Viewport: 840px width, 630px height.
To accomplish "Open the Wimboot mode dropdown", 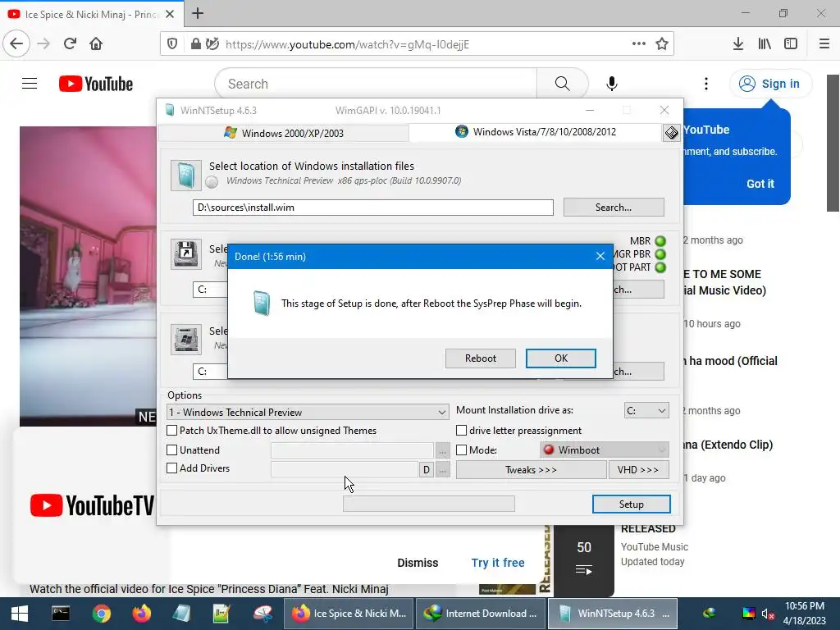I will [x=605, y=450].
